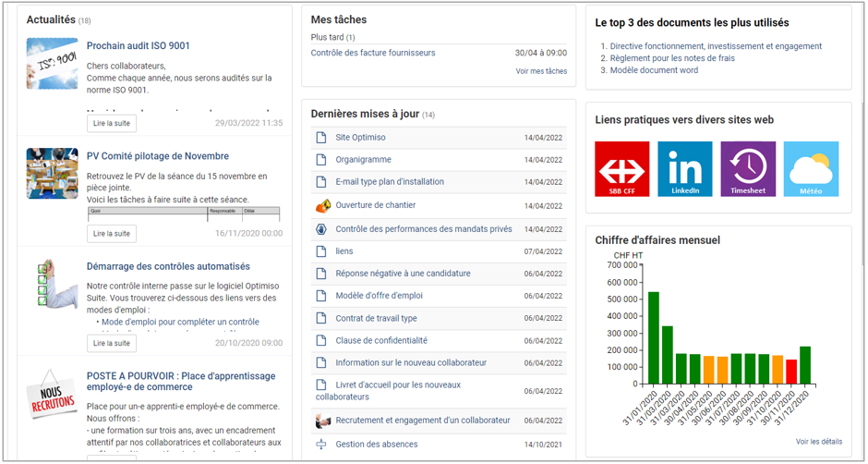Image resolution: width=868 pixels, height=464 pixels.
Task: Open the Météo weather tile
Action: click(x=811, y=169)
